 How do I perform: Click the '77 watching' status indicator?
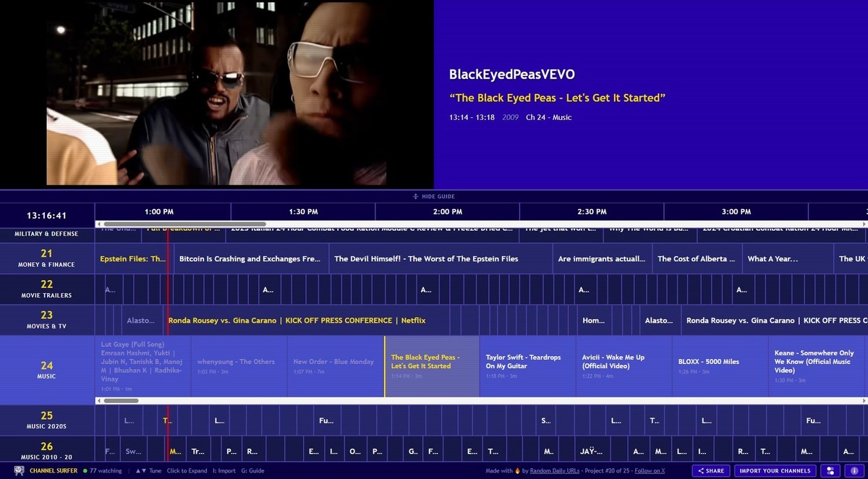pyautogui.click(x=103, y=471)
